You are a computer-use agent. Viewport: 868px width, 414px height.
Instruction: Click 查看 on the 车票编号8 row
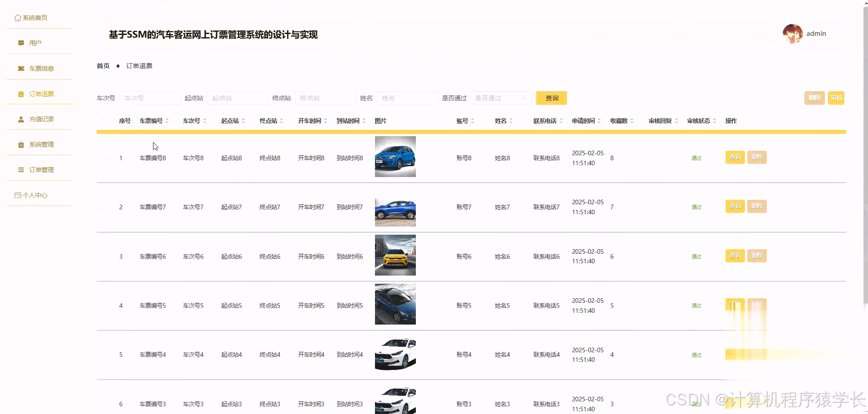[x=735, y=157]
